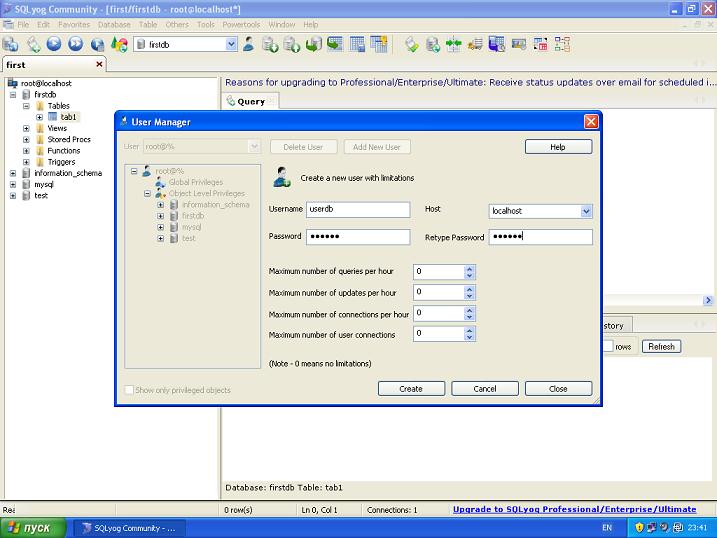Click the network icon in system tray
The height and width of the screenshot is (538, 717).
coord(652,527)
